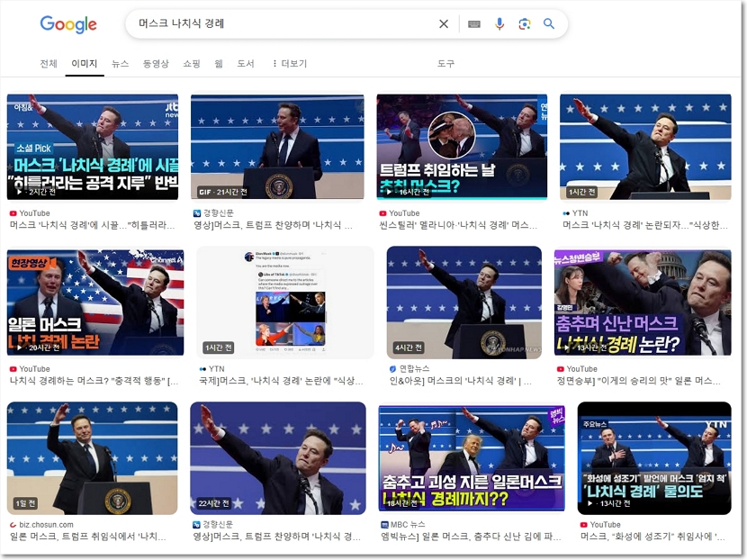Clear the search query with X icon
This screenshot has width=747, height=560.
(444, 23)
